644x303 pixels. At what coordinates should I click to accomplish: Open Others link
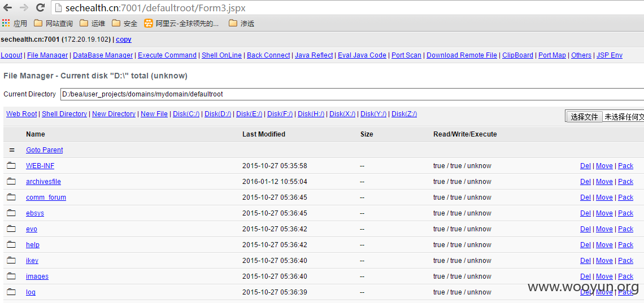(x=581, y=55)
